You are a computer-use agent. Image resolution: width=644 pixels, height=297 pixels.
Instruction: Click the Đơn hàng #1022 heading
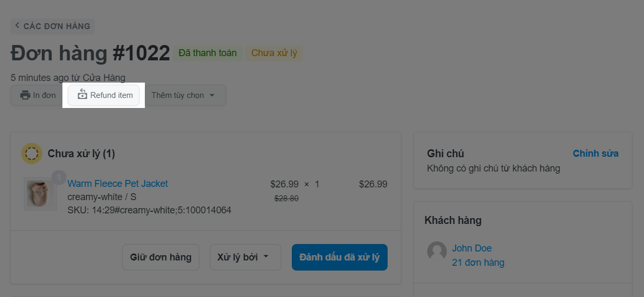coord(90,53)
